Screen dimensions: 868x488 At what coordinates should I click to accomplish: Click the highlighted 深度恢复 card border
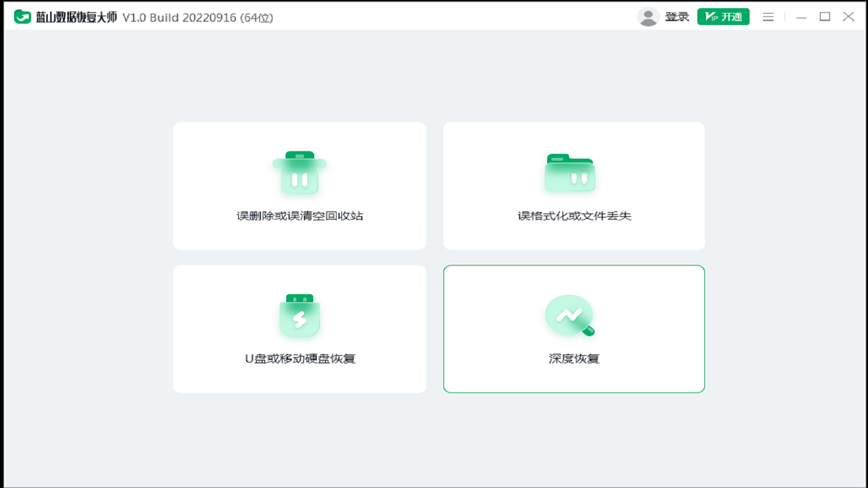coord(573,266)
